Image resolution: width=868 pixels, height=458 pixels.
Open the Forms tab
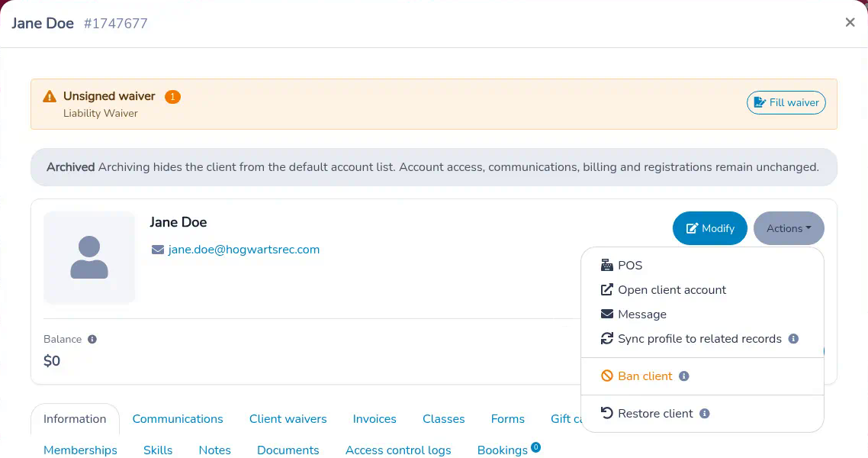click(x=508, y=418)
